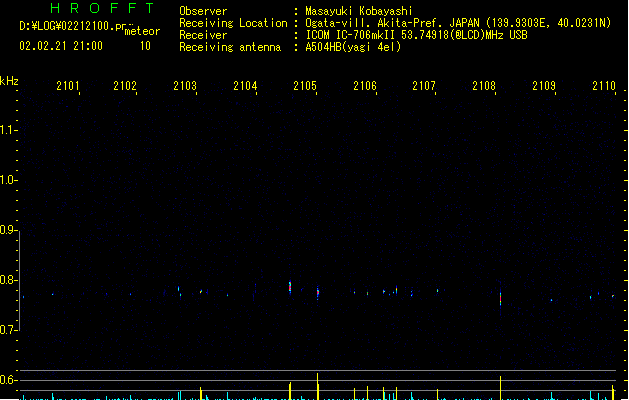Click the 2107 time axis marker
This screenshot has width=629, height=400.
[424, 86]
